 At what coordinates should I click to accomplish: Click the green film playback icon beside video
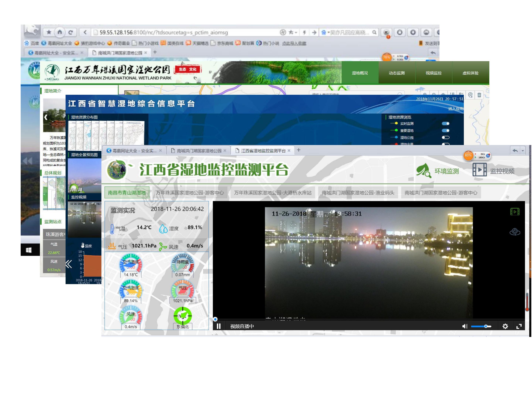tap(515, 212)
